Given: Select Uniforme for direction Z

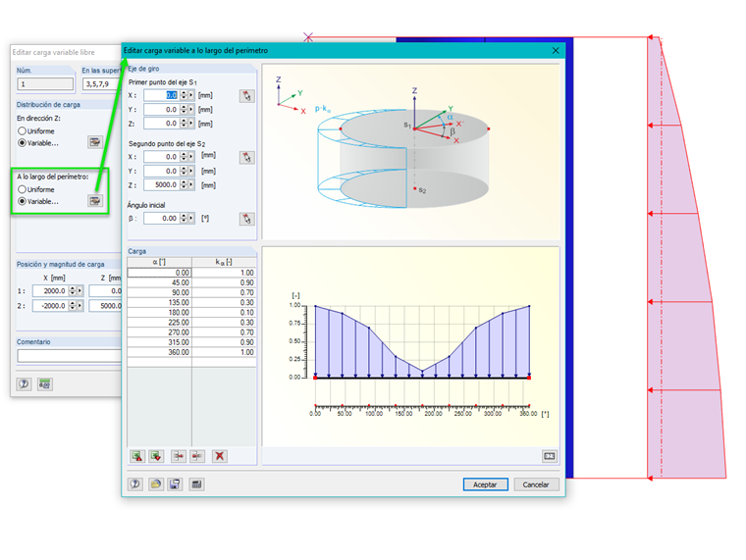Looking at the screenshot, I should 22,130.
